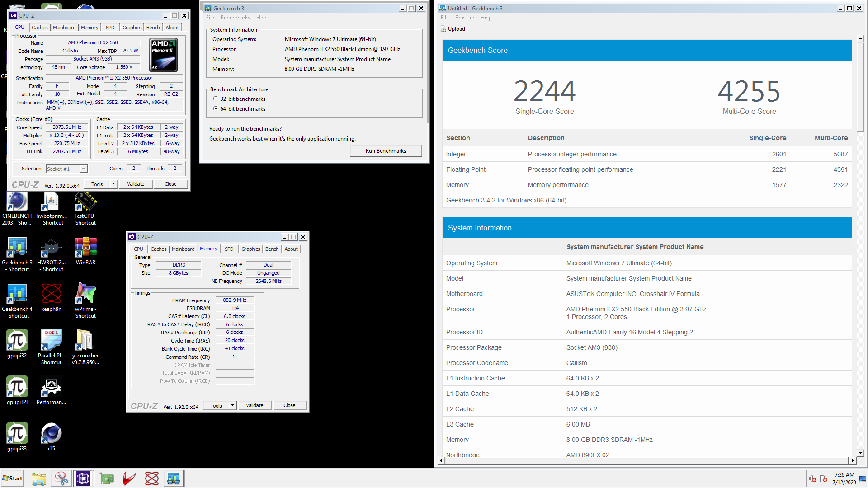Open the SPD tab in top CPU-Z window
The width and height of the screenshot is (868, 488).
[x=110, y=28]
